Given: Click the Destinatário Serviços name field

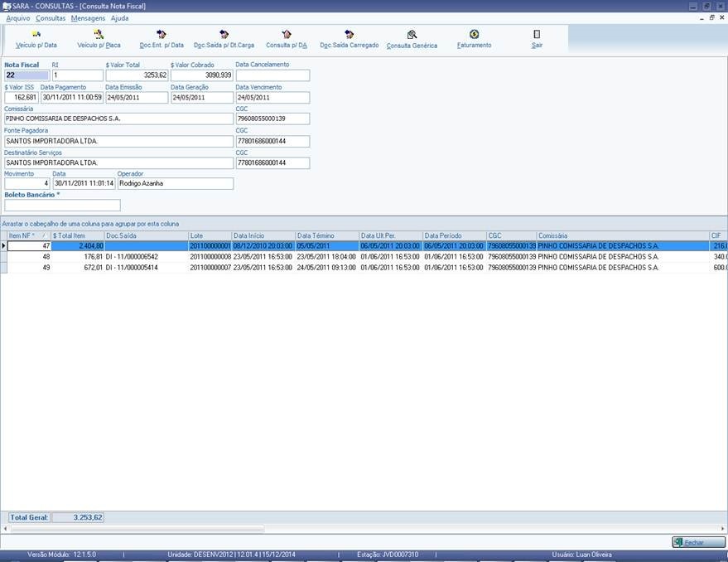Looking at the screenshot, I should coord(119,163).
